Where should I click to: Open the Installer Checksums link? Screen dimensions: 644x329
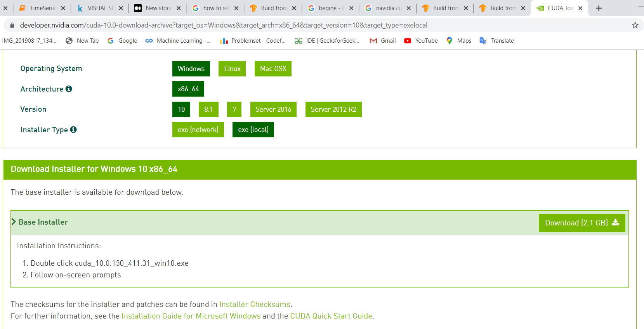(x=255, y=305)
